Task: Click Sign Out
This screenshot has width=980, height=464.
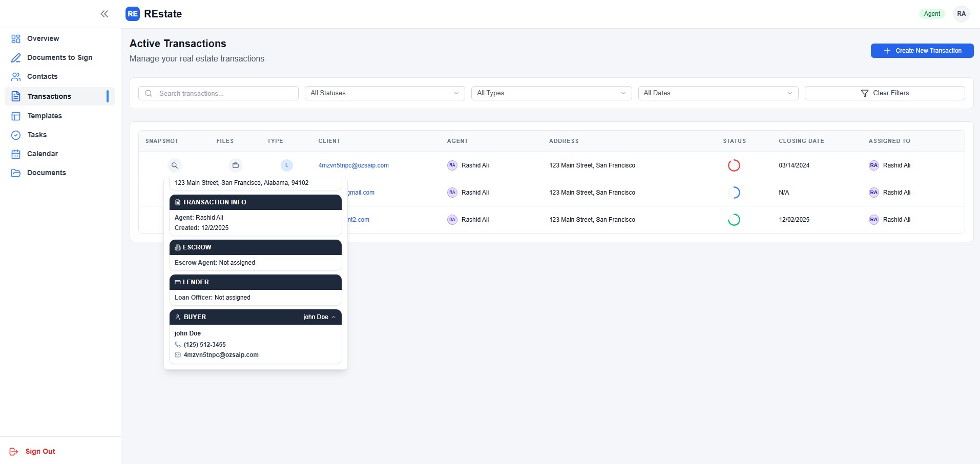Action: click(x=33, y=452)
